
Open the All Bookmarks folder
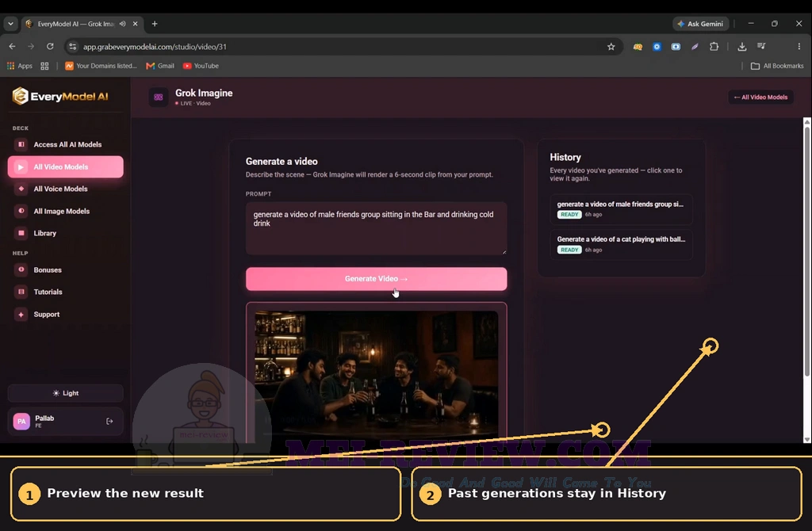(777, 66)
